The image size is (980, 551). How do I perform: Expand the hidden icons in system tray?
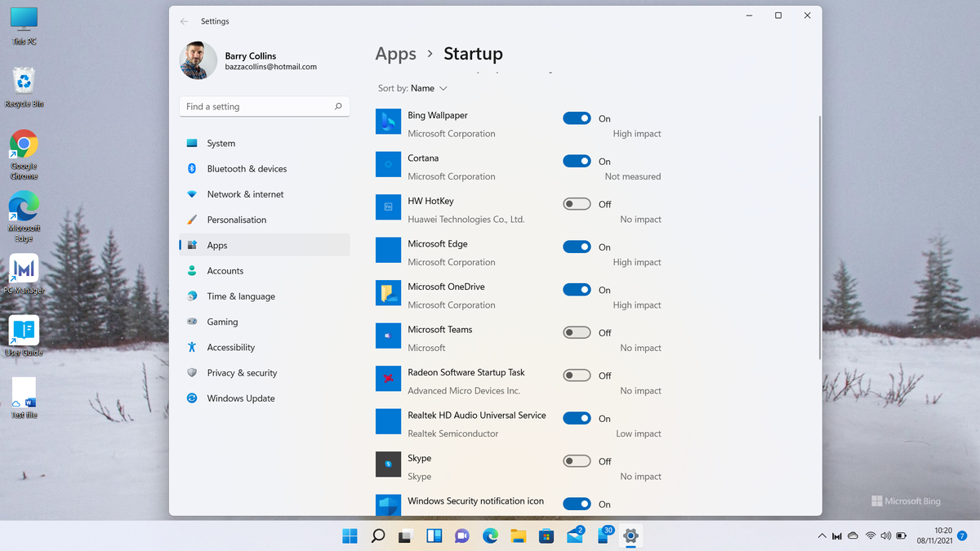pyautogui.click(x=821, y=535)
